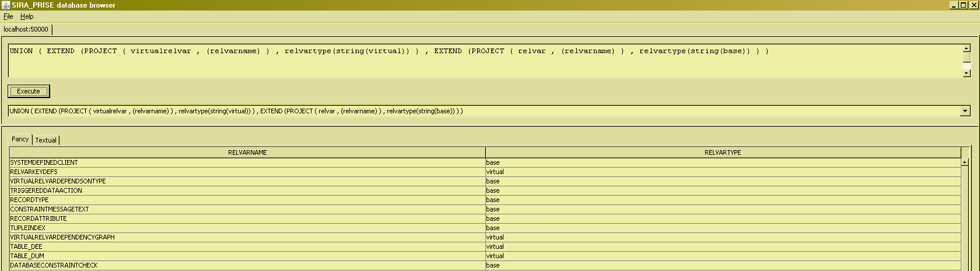Select the Fancy results tab
Viewport: 980px width, 271px height.
[20, 139]
